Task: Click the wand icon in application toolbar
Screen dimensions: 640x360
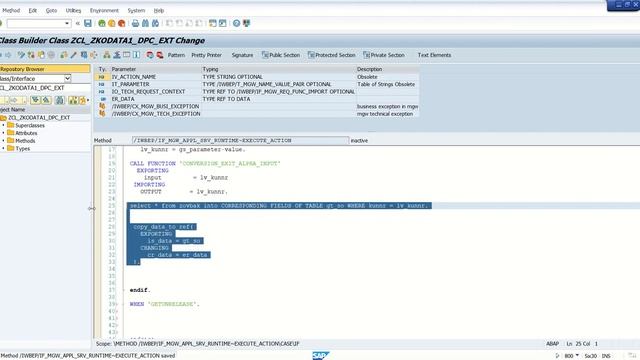Action: point(73,55)
